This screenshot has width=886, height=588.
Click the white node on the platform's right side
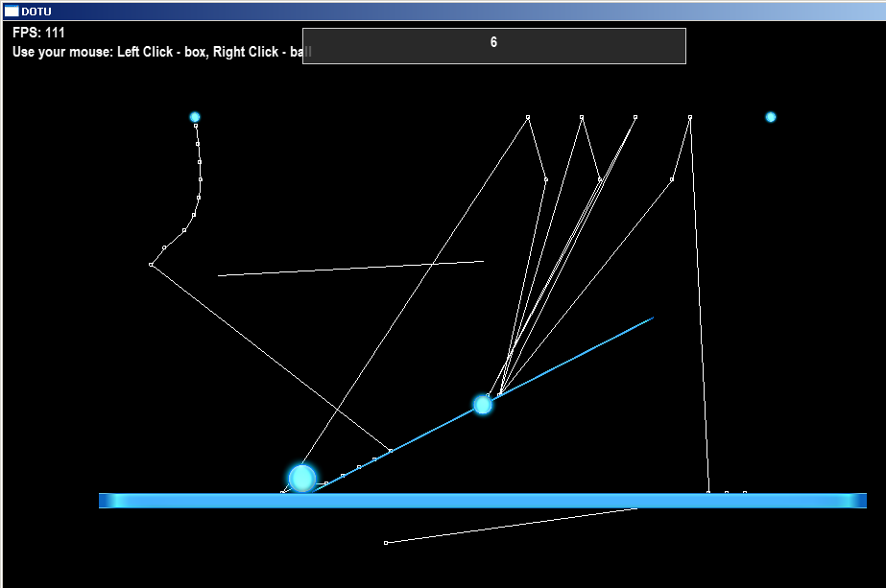click(x=708, y=492)
